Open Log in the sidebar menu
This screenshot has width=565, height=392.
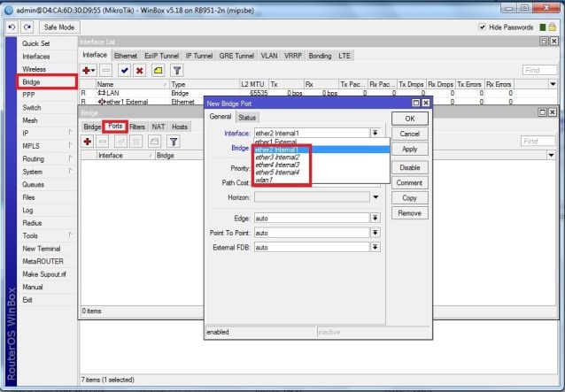46,210
